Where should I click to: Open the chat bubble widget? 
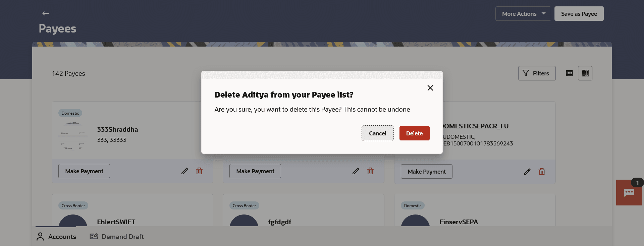(629, 192)
